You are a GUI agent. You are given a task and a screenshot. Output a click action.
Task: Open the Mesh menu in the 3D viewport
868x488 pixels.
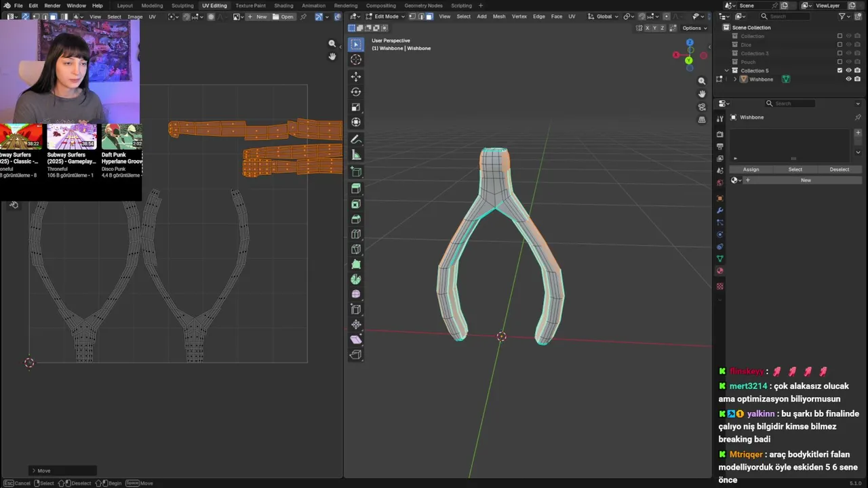[499, 16]
